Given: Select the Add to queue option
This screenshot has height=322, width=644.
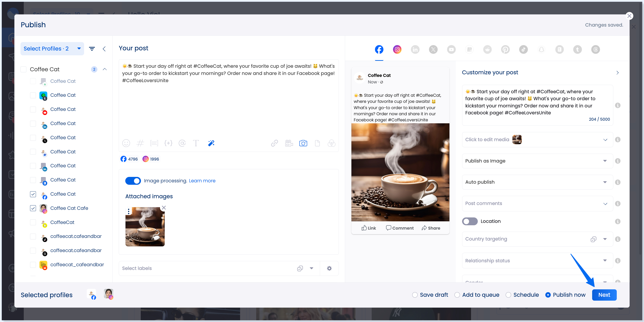Looking at the screenshot, I should click(457, 295).
